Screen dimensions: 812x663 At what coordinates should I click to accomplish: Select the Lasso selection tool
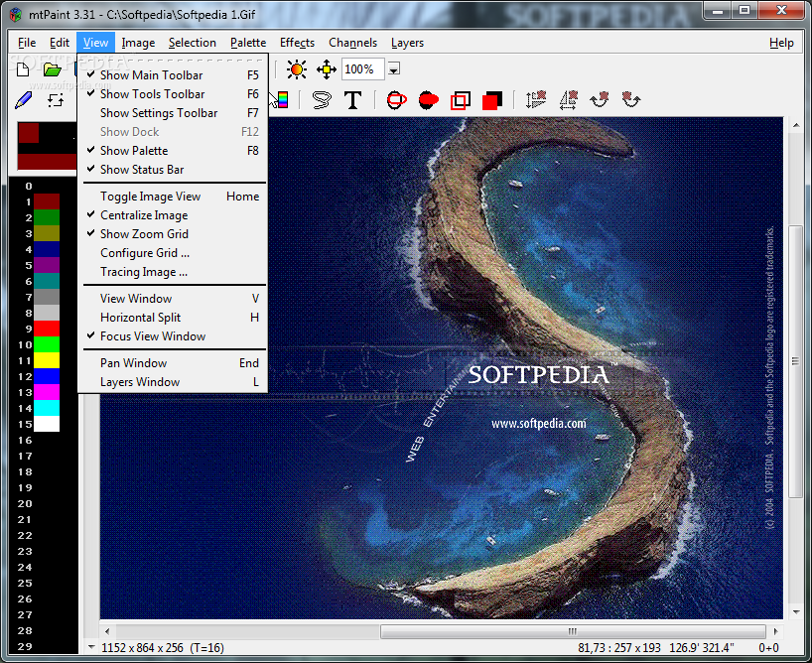[x=322, y=100]
